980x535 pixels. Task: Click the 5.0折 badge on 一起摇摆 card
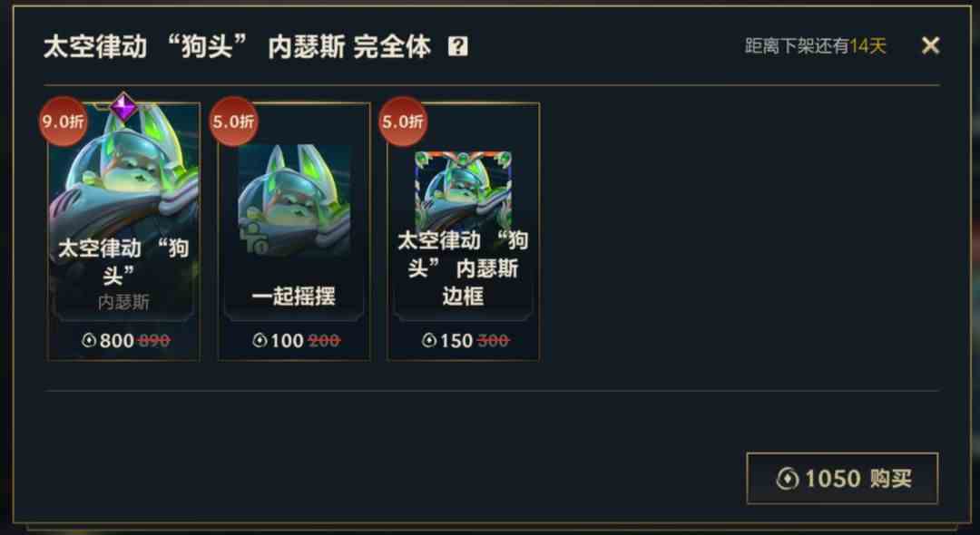pos(233,122)
